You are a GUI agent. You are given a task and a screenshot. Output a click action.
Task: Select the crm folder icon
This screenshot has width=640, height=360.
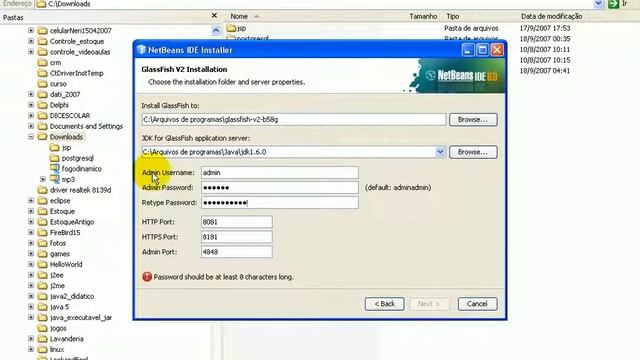tap(42, 62)
